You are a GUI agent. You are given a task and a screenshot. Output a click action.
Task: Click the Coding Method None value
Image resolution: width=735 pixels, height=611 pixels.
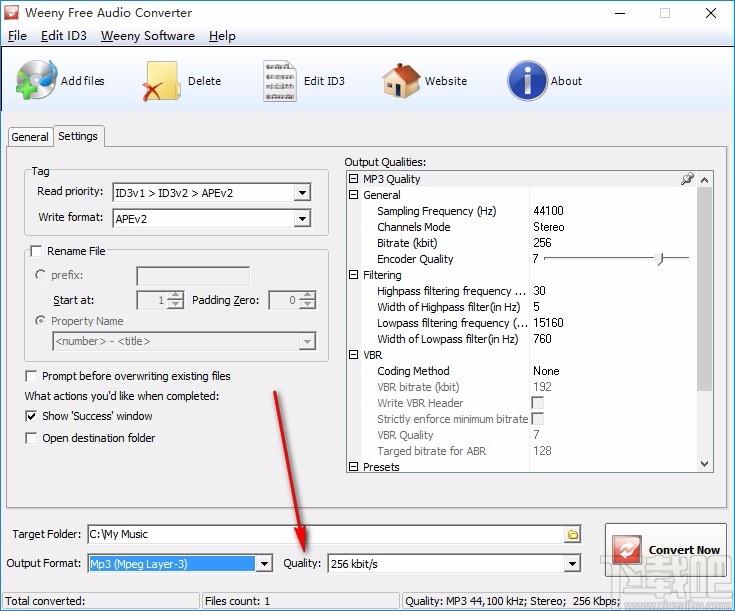pos(546,371)
